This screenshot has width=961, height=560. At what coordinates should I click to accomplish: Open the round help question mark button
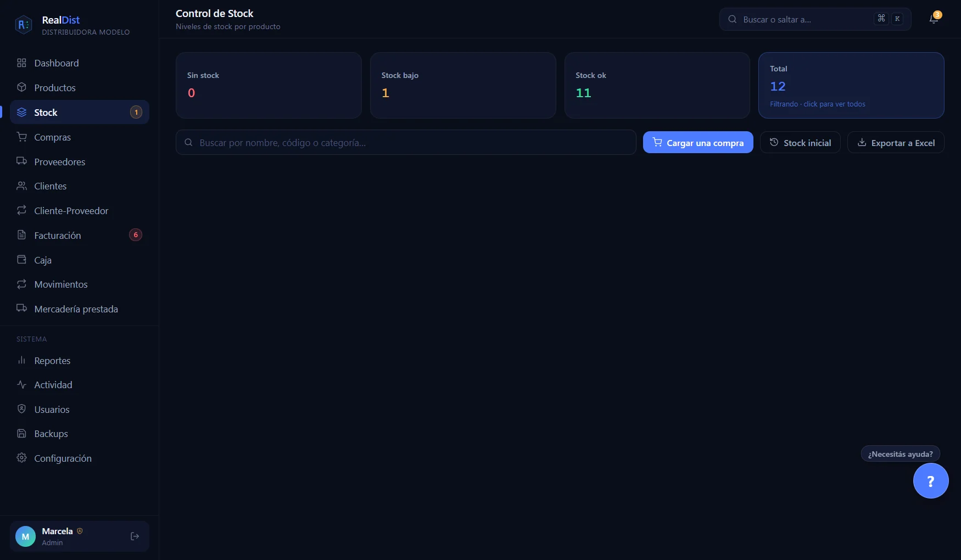(931, 481)
